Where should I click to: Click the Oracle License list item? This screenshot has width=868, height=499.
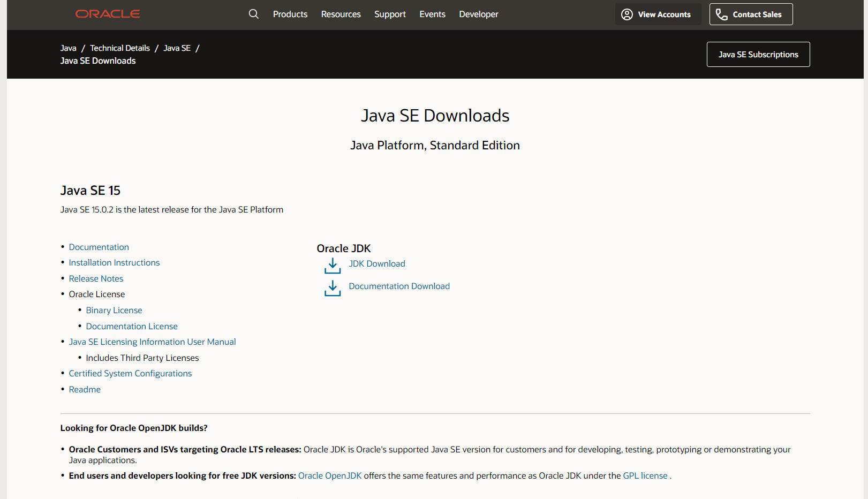tap(97, 294)
